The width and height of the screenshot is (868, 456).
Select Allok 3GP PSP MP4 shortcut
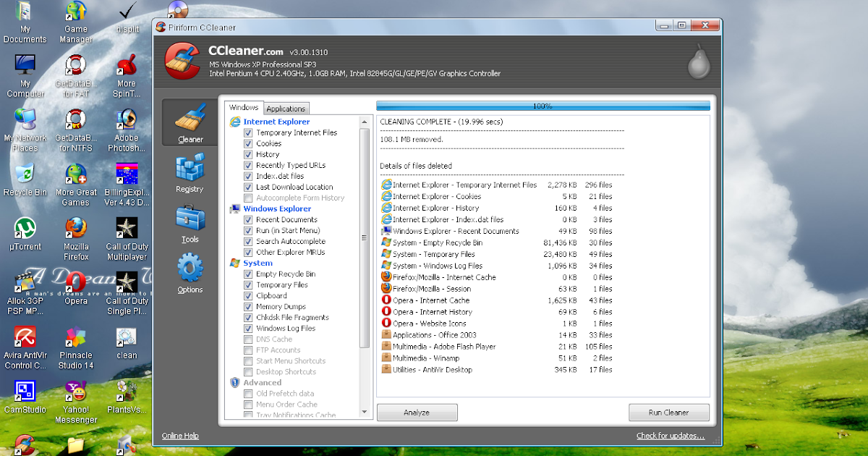point(25,293)
